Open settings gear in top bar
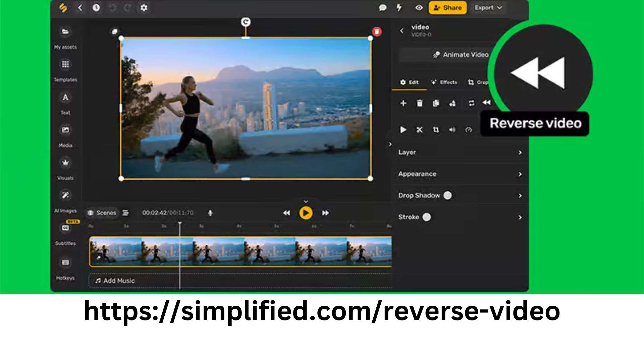Screen dimensions: 644x362 coord(144,7)
